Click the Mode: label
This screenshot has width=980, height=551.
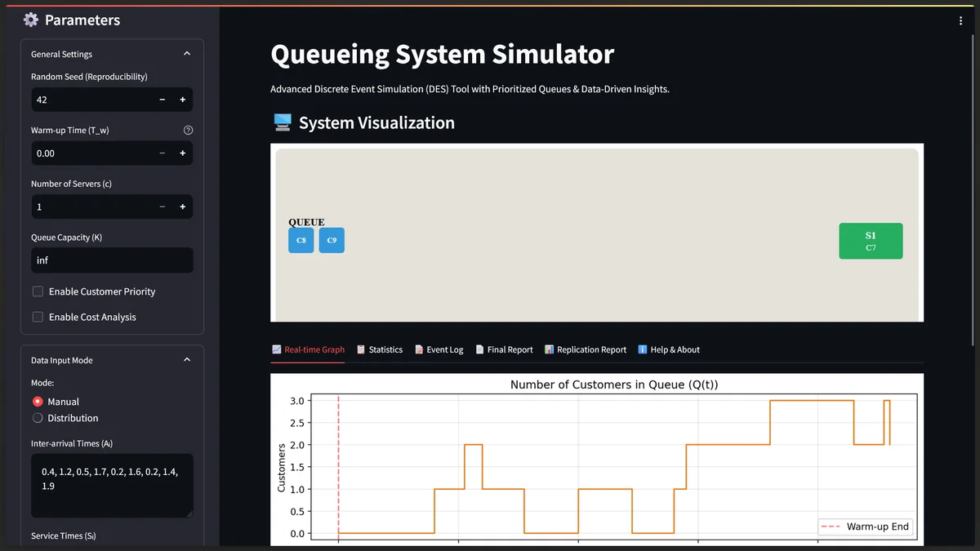[x=42, y=382]
